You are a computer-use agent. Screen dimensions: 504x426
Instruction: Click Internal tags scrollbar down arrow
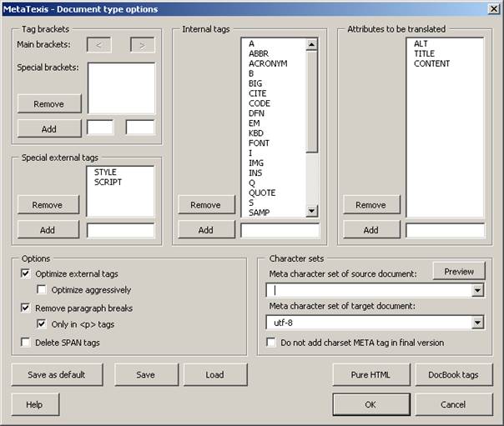click(x=311, y=211)
